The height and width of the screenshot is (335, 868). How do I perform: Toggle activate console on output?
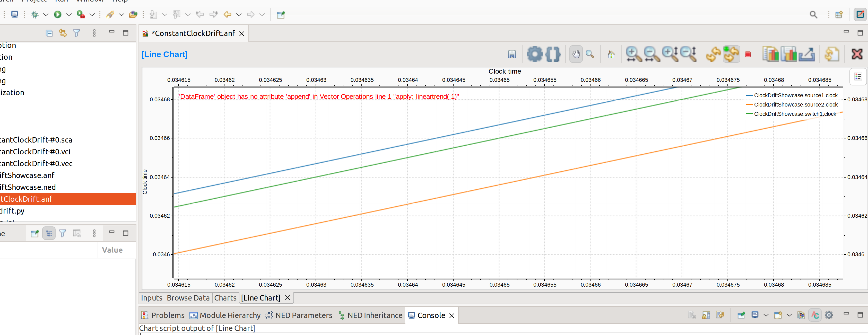tap(815, 315)
